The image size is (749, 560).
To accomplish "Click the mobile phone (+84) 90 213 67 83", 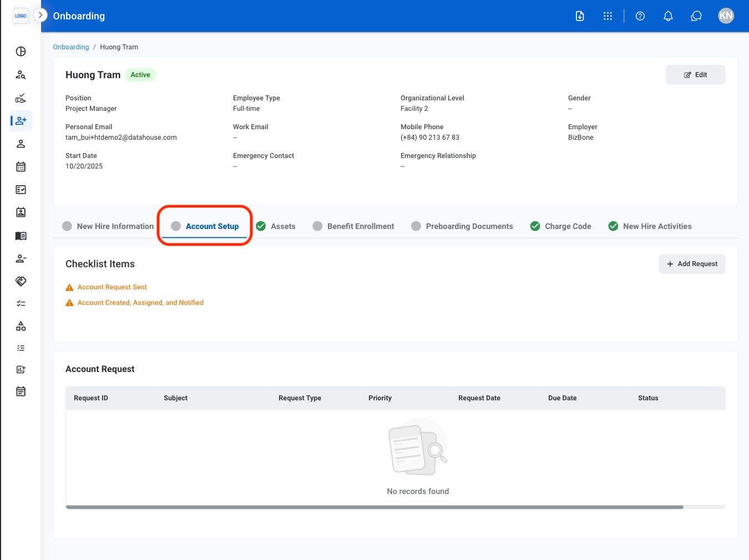I will (x=430, y=138).
